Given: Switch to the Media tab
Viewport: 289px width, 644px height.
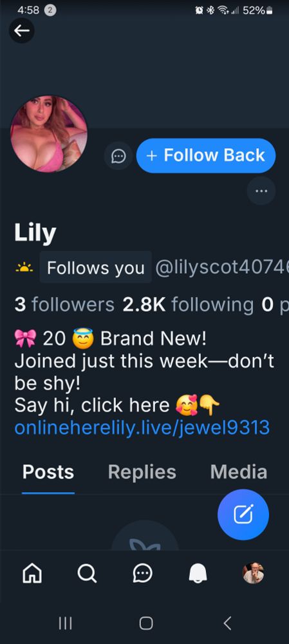Looking at the screenshot, I should [x=239, y=472].
